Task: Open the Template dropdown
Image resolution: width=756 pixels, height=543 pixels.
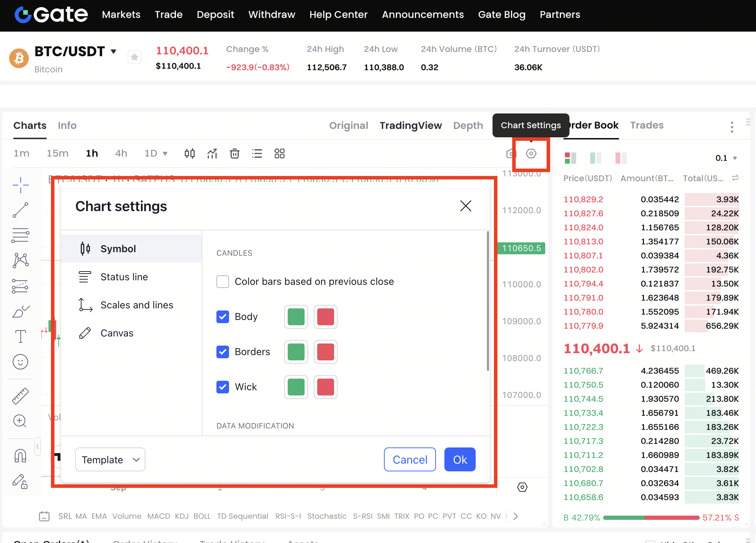Action: (x=110, y=459)
